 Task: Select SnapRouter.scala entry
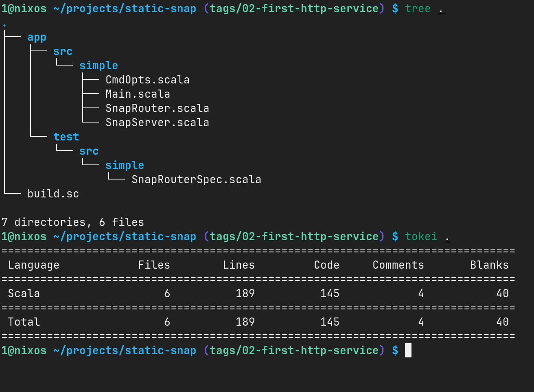point(157,108)
